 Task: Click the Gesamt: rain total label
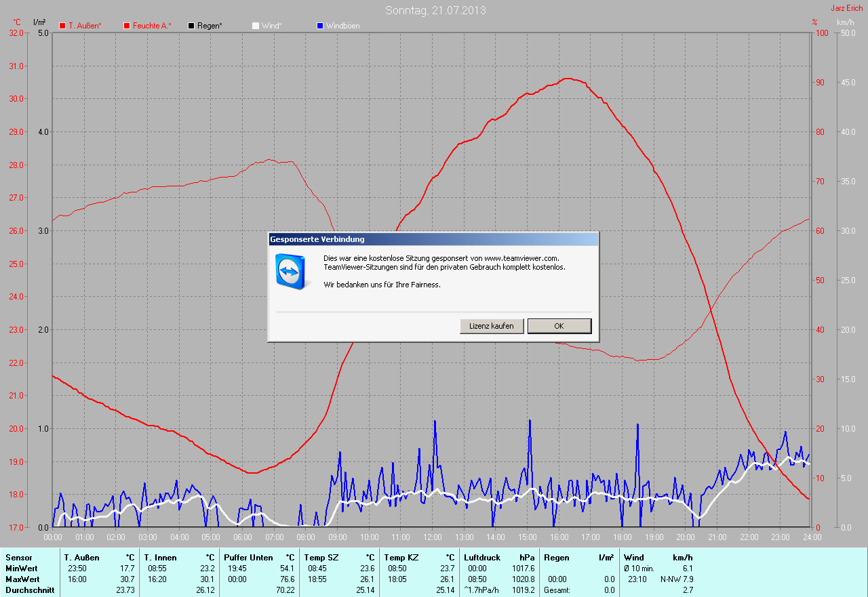tap(557, 590)
